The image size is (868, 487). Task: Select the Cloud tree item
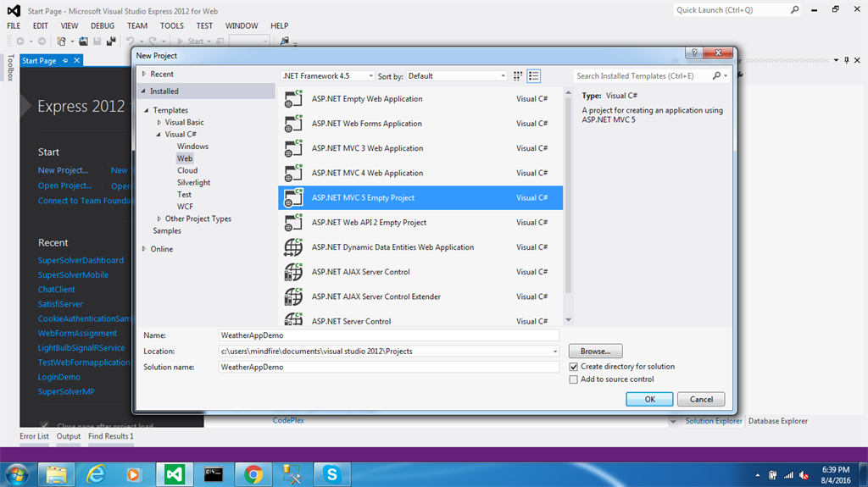click(187, 170)
